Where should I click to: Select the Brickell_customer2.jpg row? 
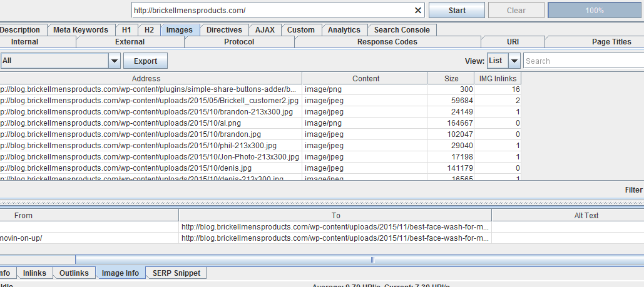260,101
